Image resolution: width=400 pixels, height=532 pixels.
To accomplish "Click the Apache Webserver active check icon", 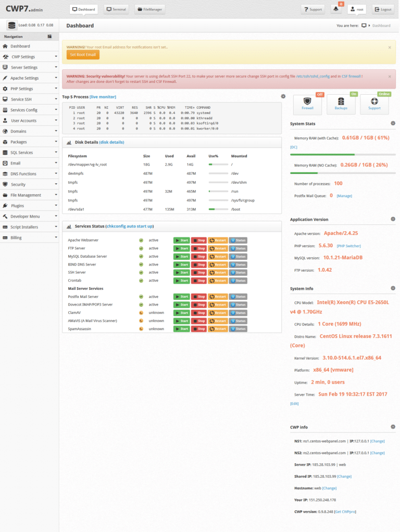I will (x=141, y=240).
